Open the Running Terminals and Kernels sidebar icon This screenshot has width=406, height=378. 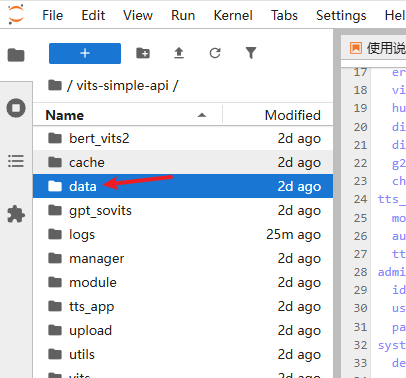[x=16, y=108]
